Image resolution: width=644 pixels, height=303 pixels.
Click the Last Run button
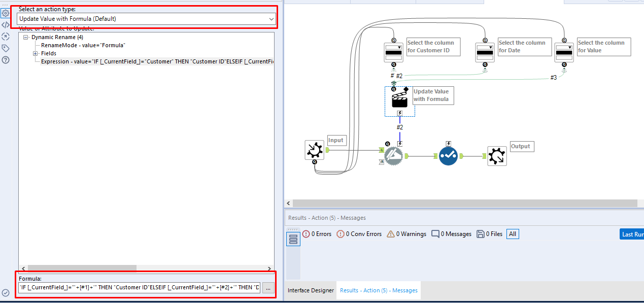point(632,234)
